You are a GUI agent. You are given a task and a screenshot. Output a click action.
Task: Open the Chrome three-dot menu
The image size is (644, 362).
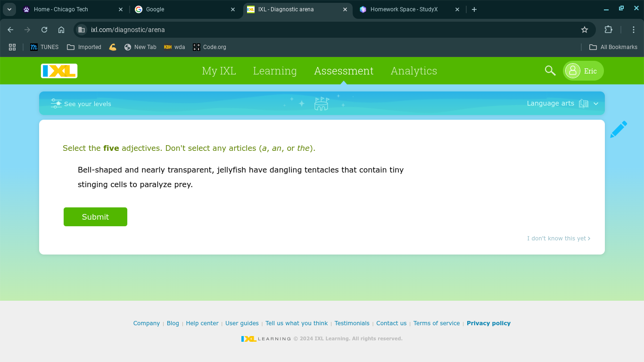pyautogui.click(x=634, y=30)
